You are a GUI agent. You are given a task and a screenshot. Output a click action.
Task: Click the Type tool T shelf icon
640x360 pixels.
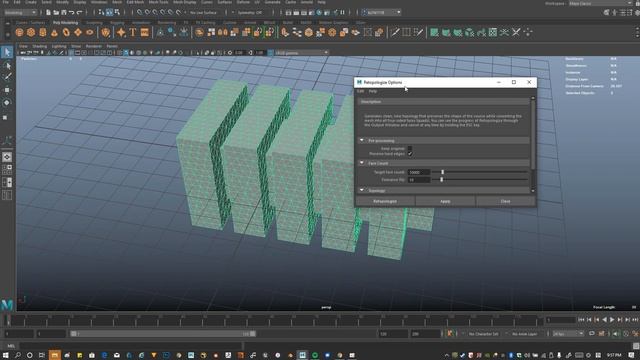tap(133, 33)
